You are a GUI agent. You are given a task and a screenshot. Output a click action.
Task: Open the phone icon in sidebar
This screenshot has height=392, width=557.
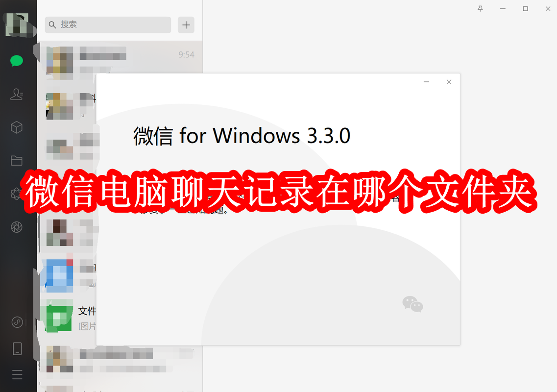[x=17, y=349]
